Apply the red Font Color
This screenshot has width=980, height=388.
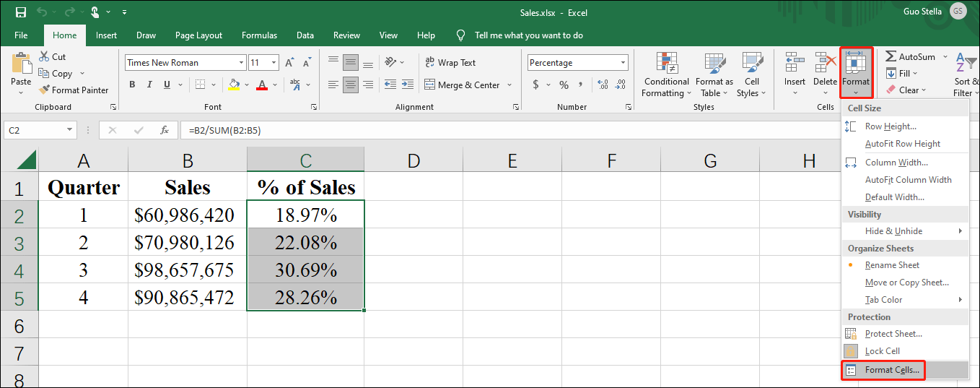point(262,85)
